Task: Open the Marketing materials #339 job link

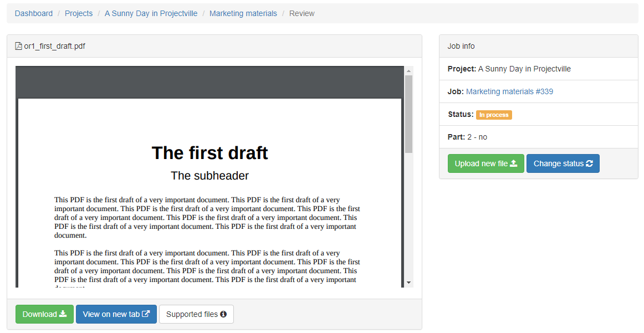Action: coord(509,91)
